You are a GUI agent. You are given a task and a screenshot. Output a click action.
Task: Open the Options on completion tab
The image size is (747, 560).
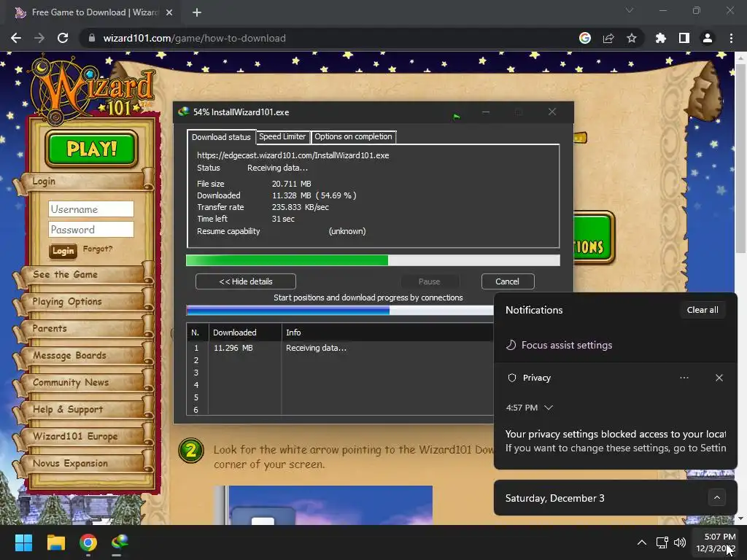[x=353, y=136]
